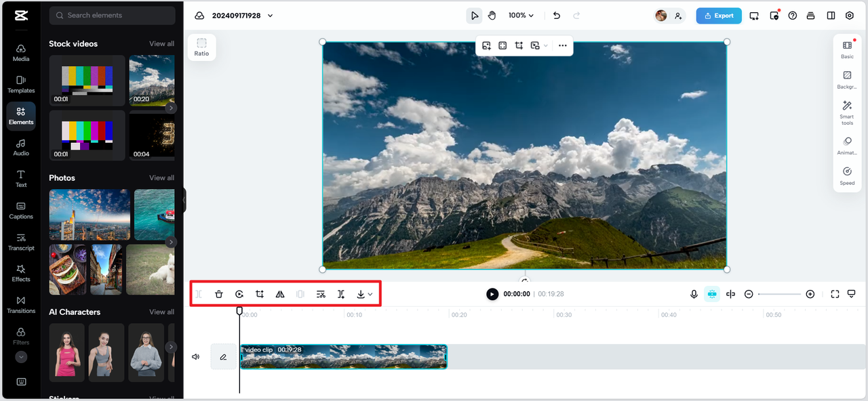Click crop icon in floating preview toolbar
The width and height of the screenshot is (868, 401).
519,45
